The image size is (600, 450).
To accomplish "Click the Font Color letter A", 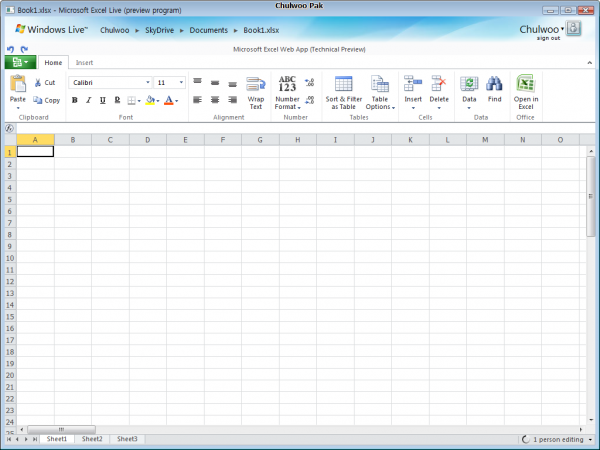I will [x=168, y=100].
